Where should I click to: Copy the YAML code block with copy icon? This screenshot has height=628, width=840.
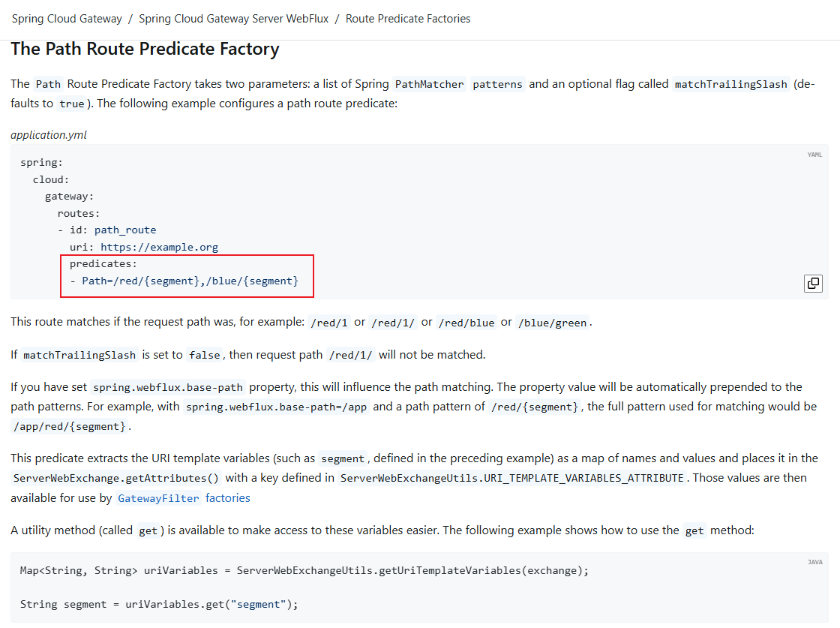[813, 283]
